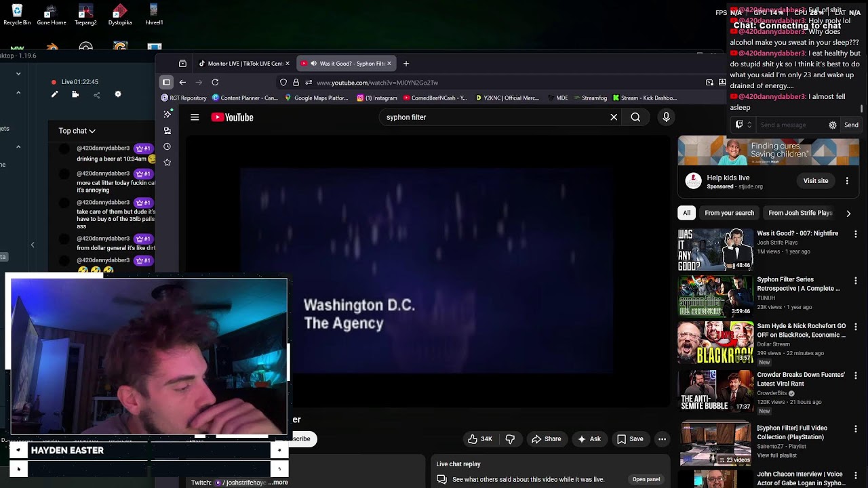868x488 pixels.
Task: Click the YouTube search magnifier button
Action: click(x=635, y=117)
